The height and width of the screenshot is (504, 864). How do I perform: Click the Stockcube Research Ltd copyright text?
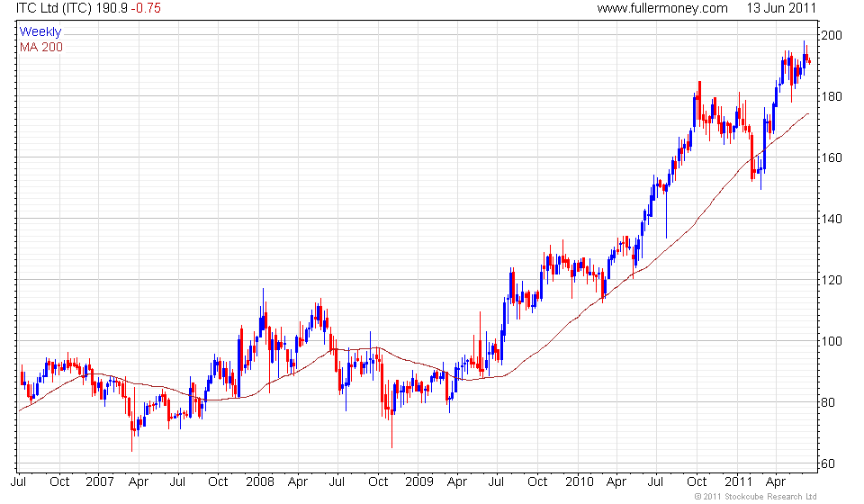click(x=755, y=497)
